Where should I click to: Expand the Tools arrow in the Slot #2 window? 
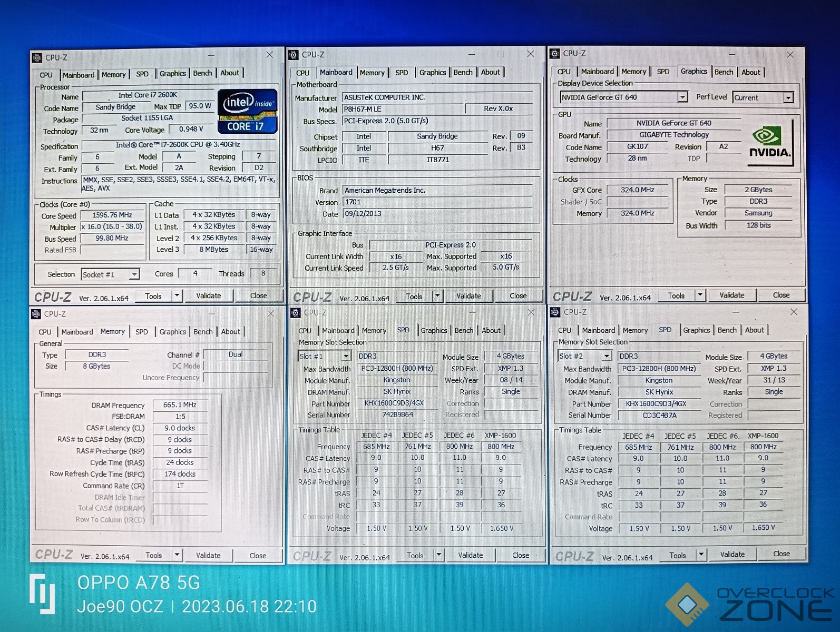tap(701, 555)
